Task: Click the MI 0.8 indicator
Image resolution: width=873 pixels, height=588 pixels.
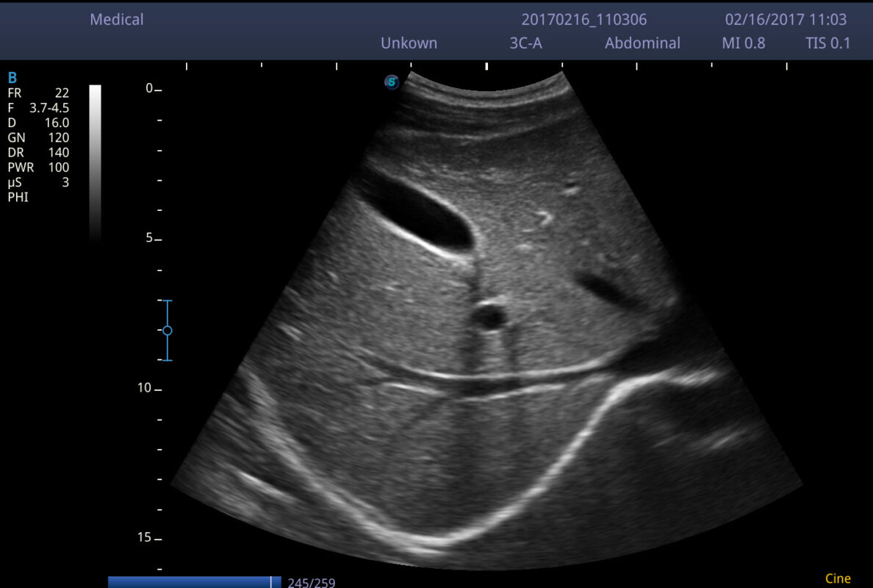Action: click(x=743, y=43)
